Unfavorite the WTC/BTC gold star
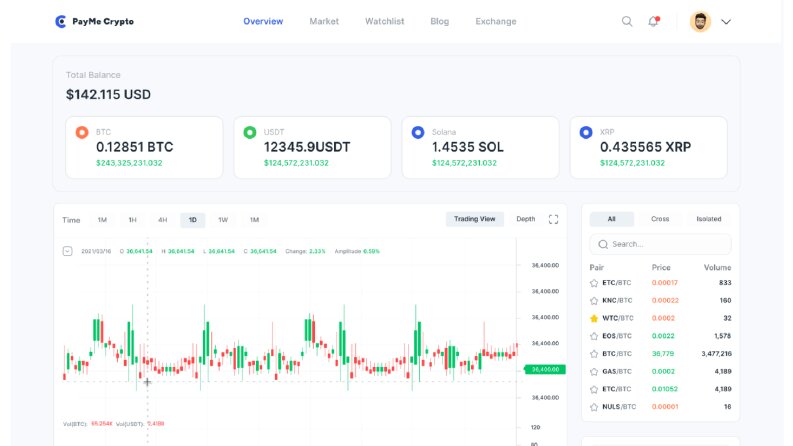 tap(594, 319)
